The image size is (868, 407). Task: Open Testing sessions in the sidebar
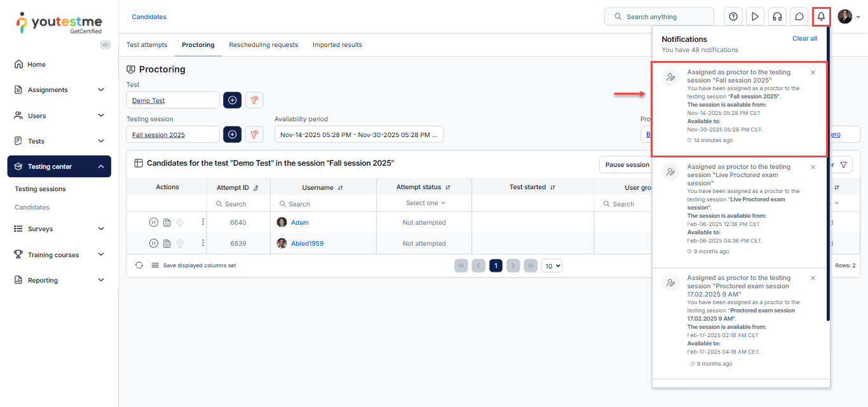[x=40, y=189]
